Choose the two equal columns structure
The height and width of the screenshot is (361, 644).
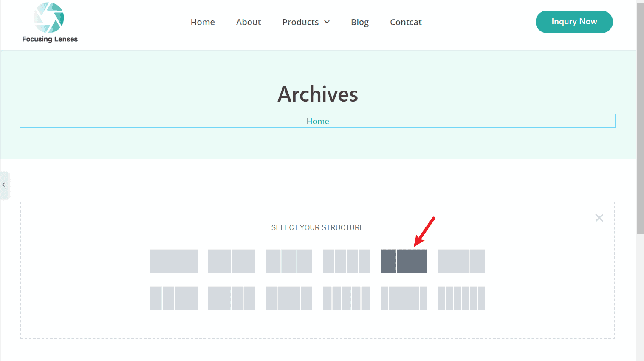[x=231, y=261]
